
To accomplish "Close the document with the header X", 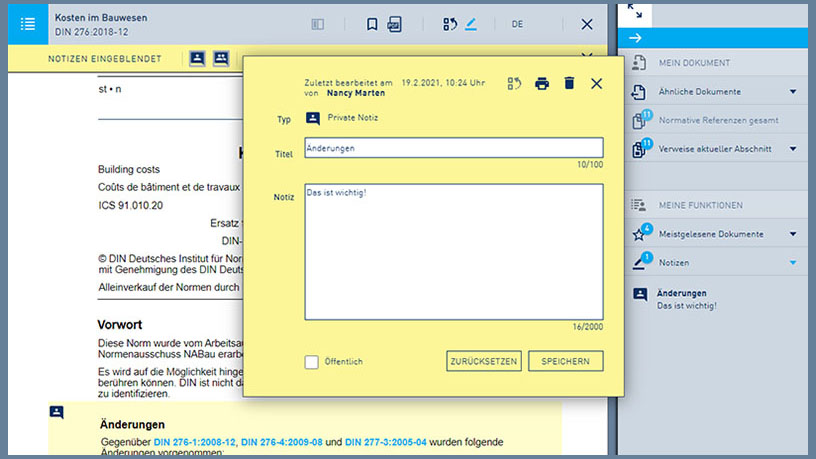I will click(x=586, y=24).
